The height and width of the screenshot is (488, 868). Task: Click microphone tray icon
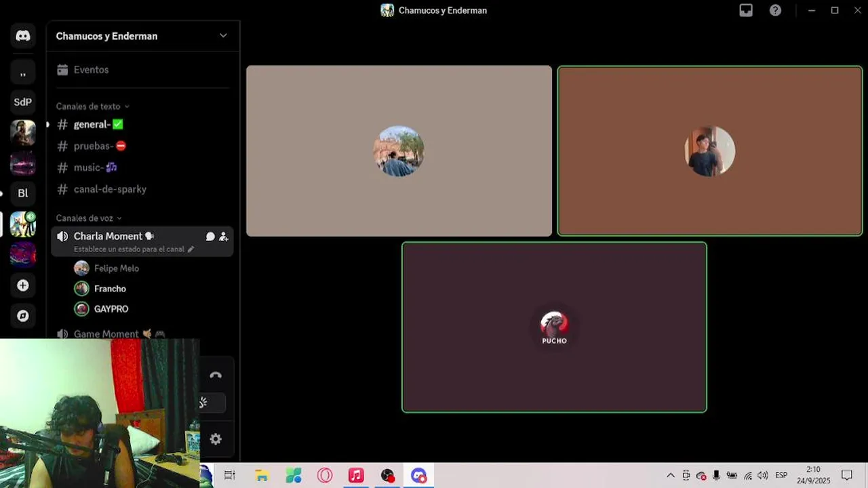tap(716, 475)
